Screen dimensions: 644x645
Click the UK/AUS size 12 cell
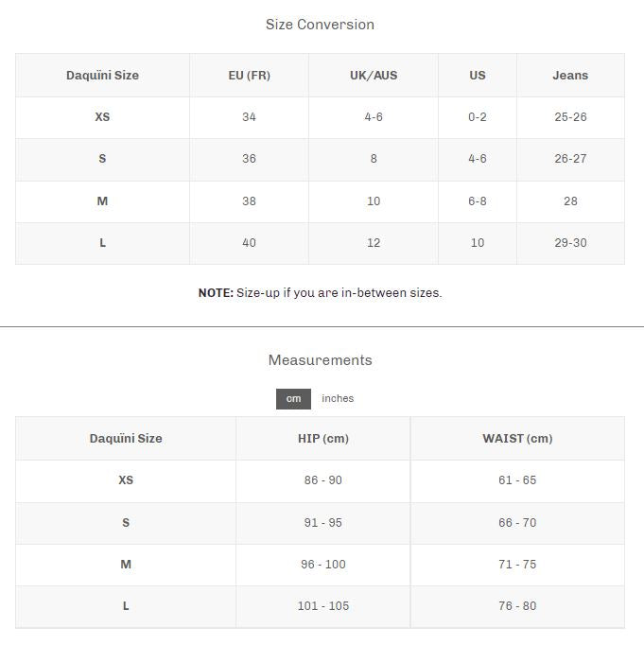tap(374, 243)
